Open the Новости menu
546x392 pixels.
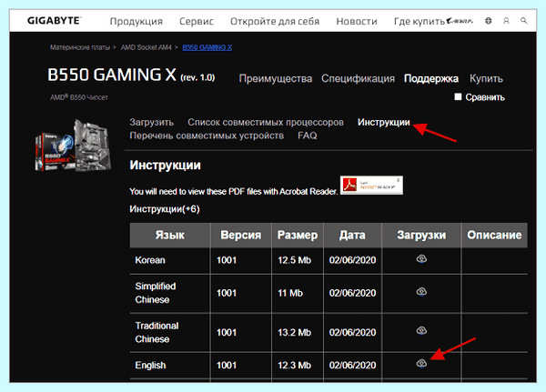[357, 21]
